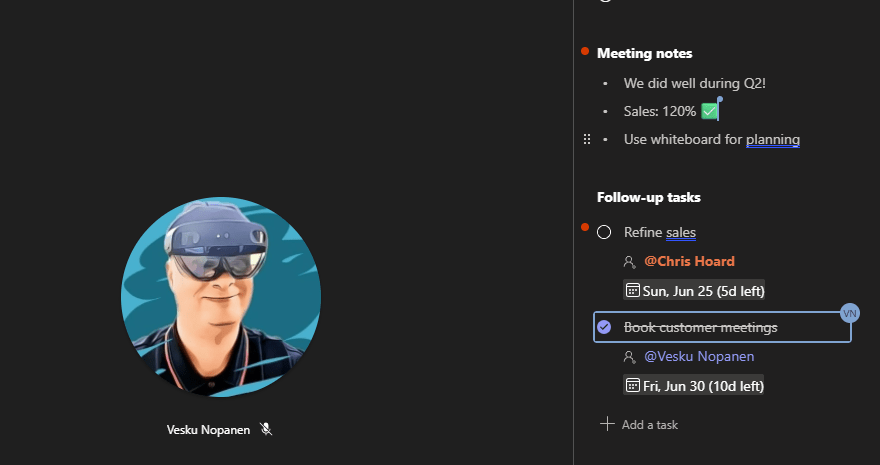
Task: Mark Refine sales task as complete
Action: 604,232
